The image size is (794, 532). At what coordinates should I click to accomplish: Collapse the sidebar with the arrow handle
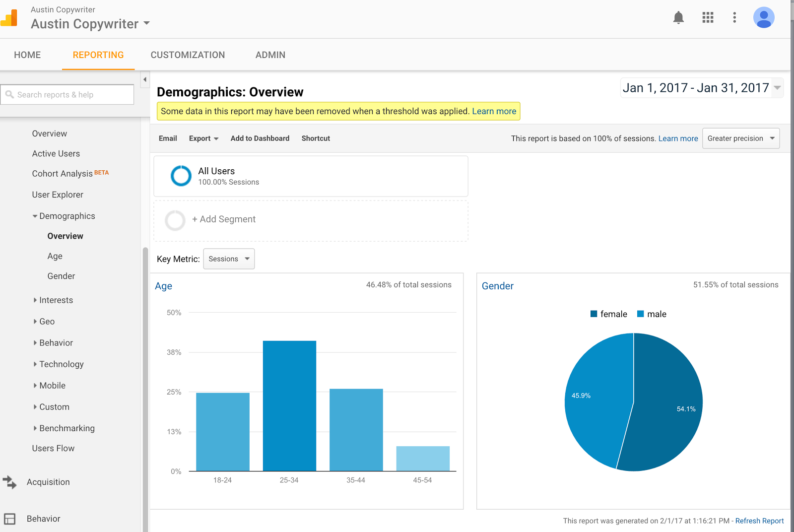coord(145,79)
